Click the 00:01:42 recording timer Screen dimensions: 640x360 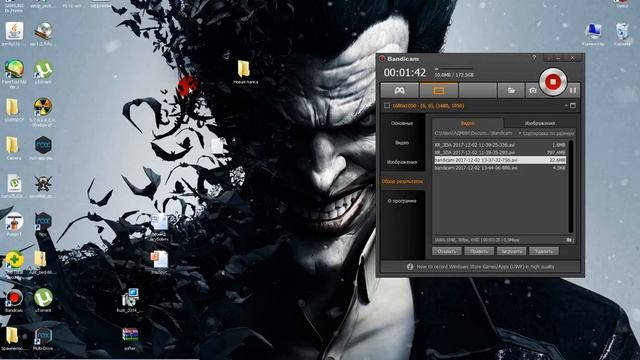tap(404, 73)
